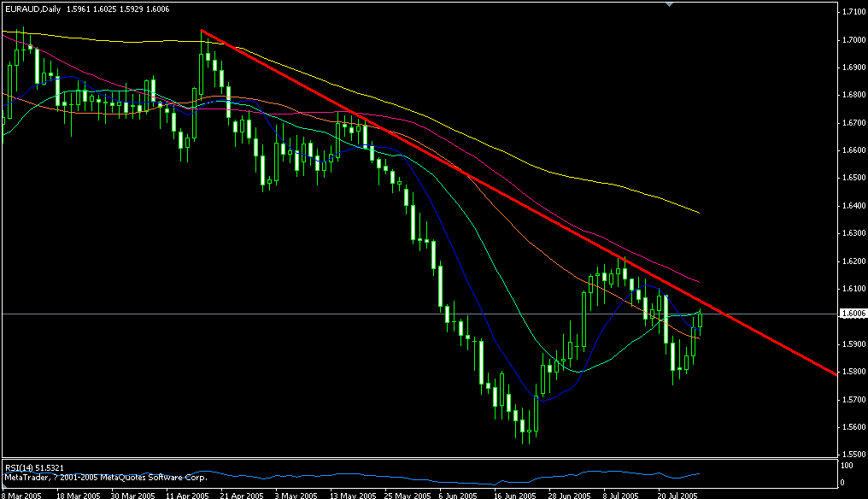868x499 pixels.
Task: Click the 3 May 2005 date label
Action: pyautogui.click(x=296, y=495)
